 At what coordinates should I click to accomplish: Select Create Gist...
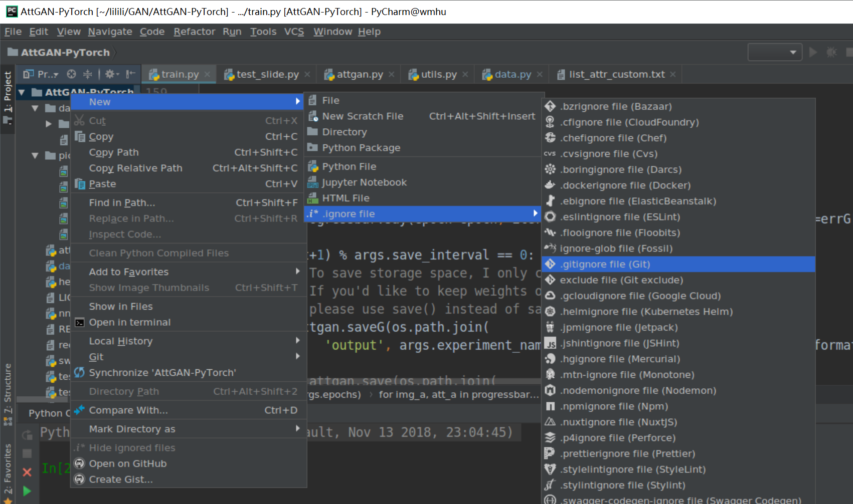(x=188, y=479)
